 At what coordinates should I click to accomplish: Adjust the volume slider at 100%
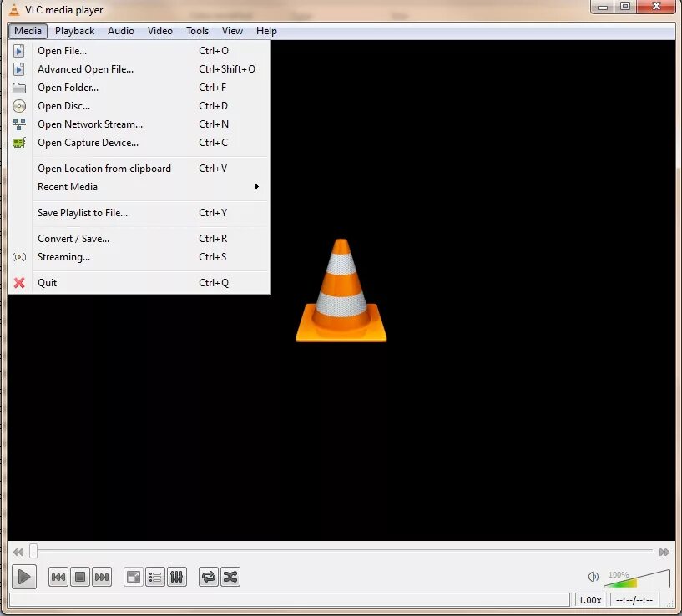tap(637, 578)
